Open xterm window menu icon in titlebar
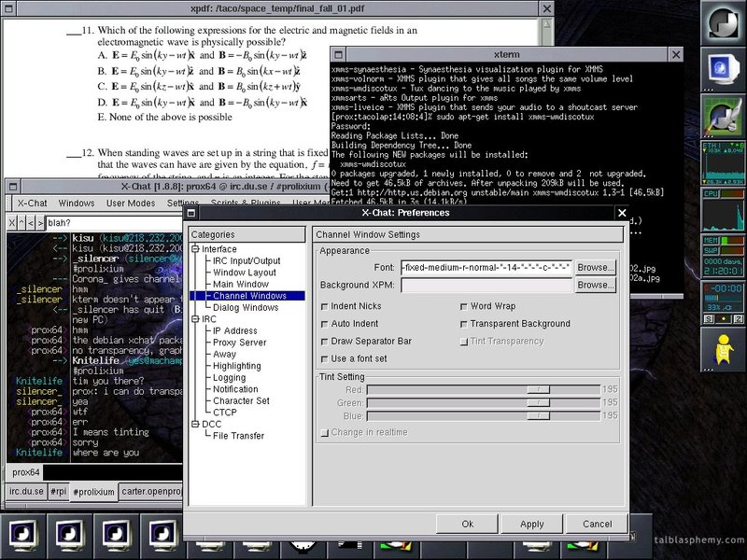 tap(338, 54)
